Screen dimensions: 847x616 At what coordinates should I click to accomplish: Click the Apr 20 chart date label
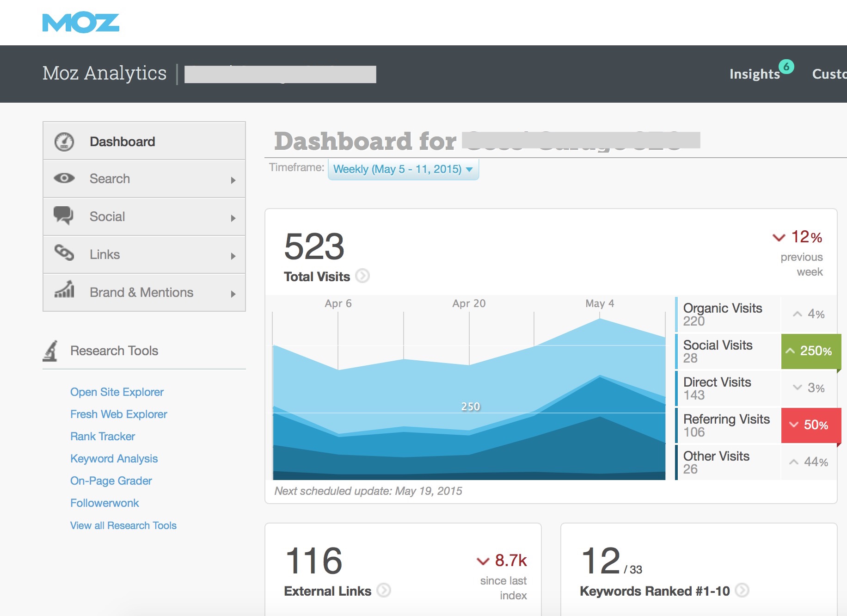(x=469, y=303)
